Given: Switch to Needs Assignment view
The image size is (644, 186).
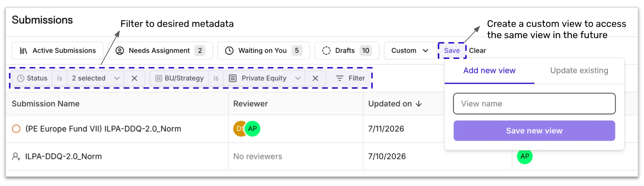Looking at the screenshot, I should (x=160, y=50).
